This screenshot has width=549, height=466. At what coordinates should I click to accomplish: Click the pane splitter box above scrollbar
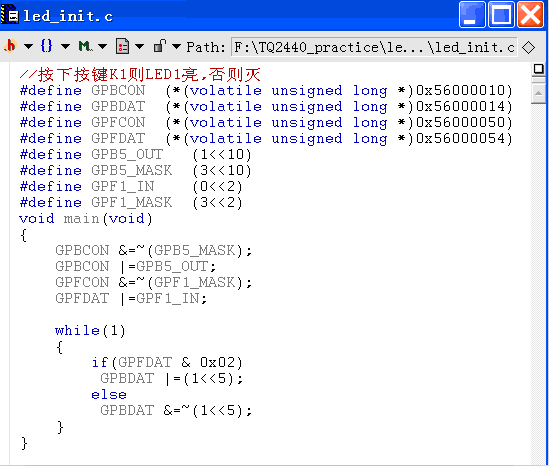pyautogui.click(x=538, y=69)
